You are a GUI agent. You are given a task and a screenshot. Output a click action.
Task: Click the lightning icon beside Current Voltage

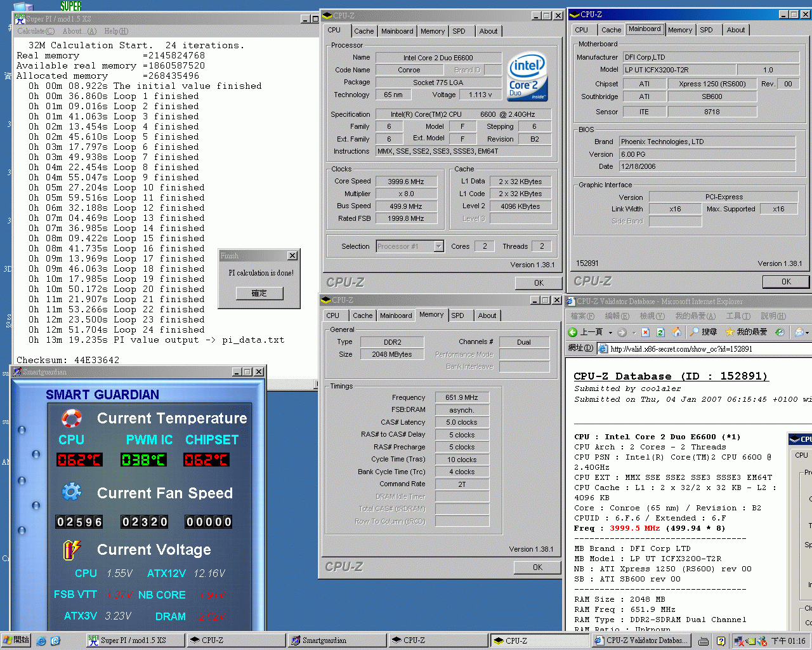point(72,550)
